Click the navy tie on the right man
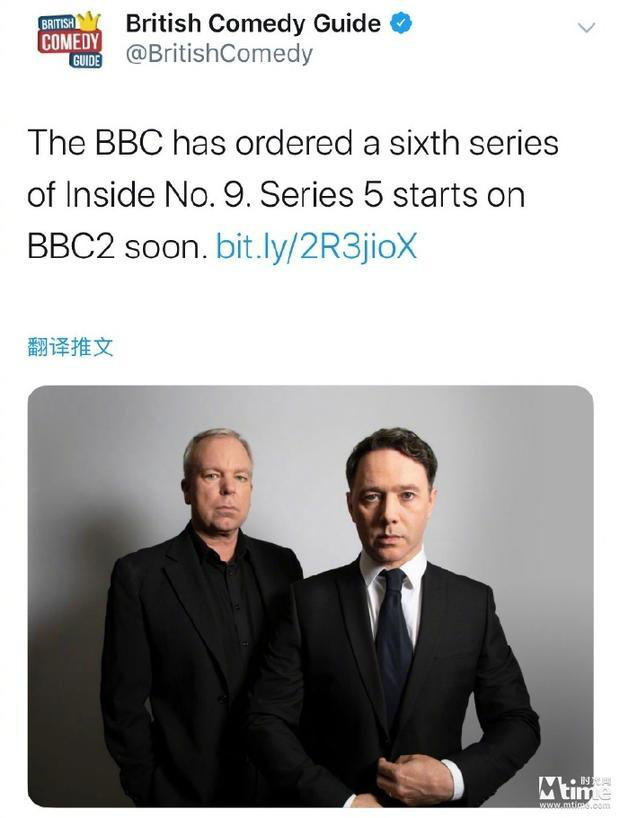The image size is (620, 818). pyautogui.click(x=394, y=640)
